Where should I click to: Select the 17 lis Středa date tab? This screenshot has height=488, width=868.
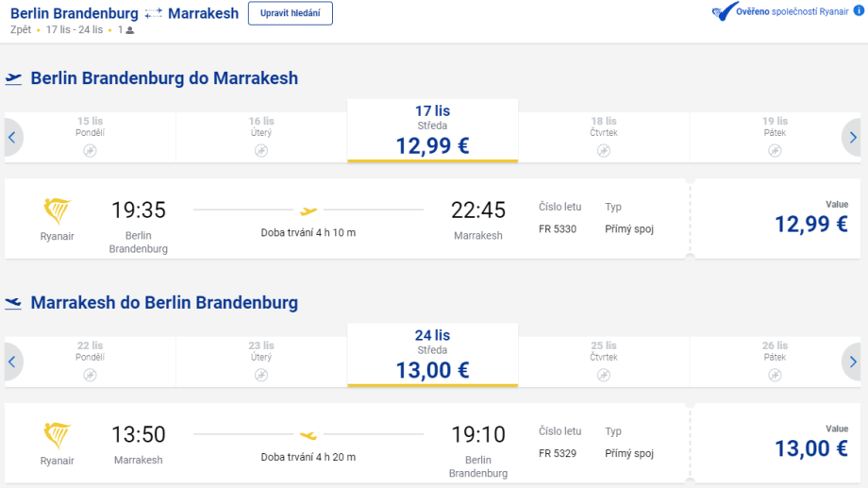point(433,130)
